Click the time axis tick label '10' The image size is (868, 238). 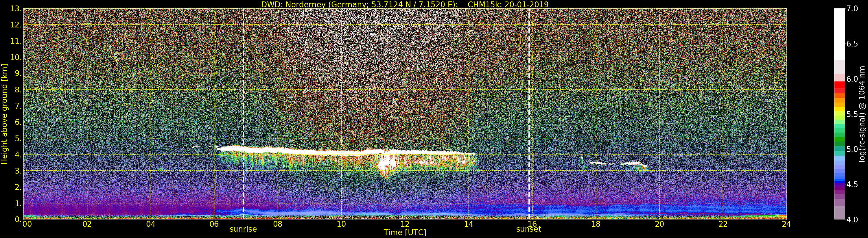(341, 224)
